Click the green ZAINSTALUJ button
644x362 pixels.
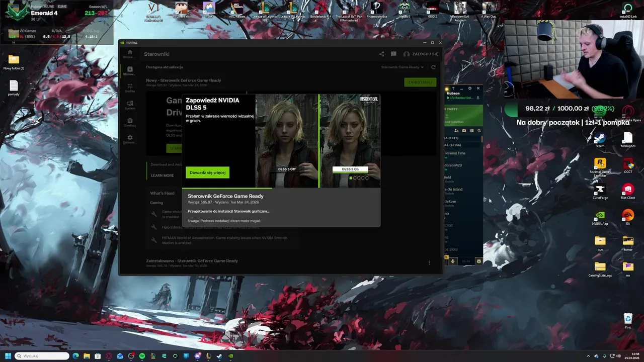pos(420,82)
